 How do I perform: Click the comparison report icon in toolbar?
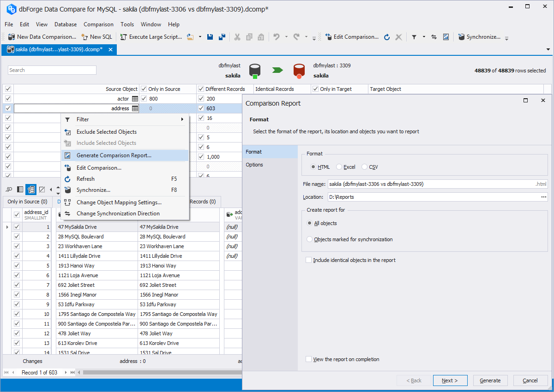tap(446, 37)
